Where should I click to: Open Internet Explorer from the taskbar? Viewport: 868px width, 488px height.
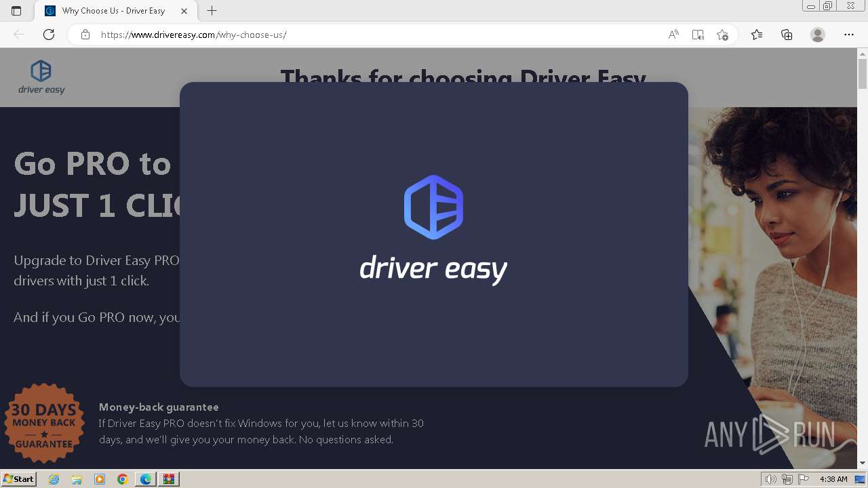54,479
